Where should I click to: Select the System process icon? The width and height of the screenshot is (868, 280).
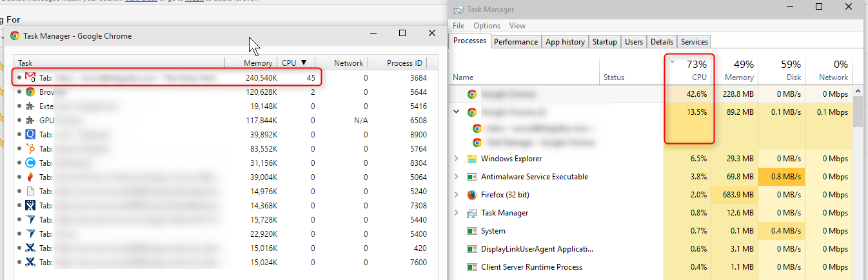[471, 231]
